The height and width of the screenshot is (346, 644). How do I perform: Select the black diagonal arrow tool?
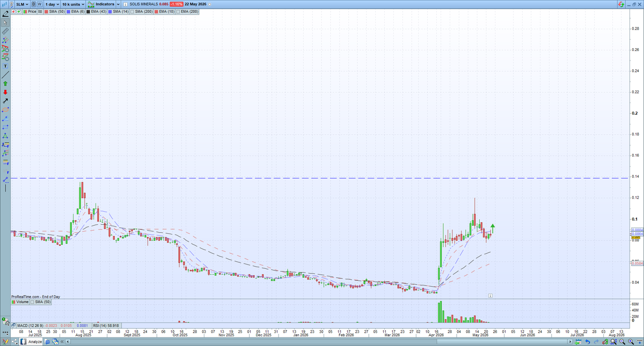click(x=5, y=100)
